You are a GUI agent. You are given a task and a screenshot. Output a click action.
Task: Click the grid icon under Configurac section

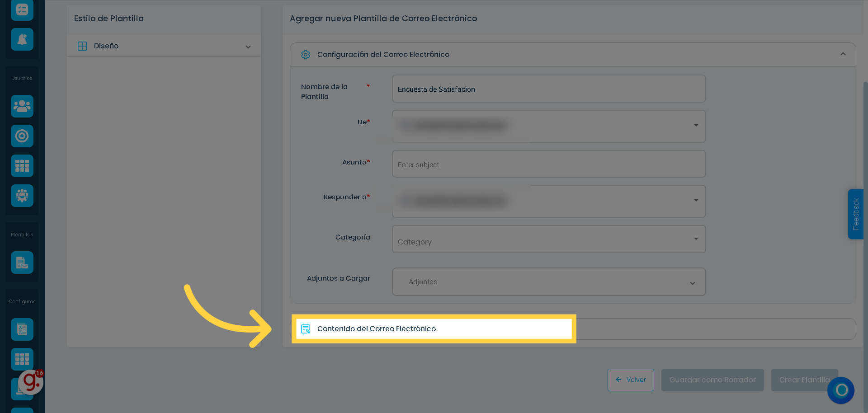coord(22,359)
